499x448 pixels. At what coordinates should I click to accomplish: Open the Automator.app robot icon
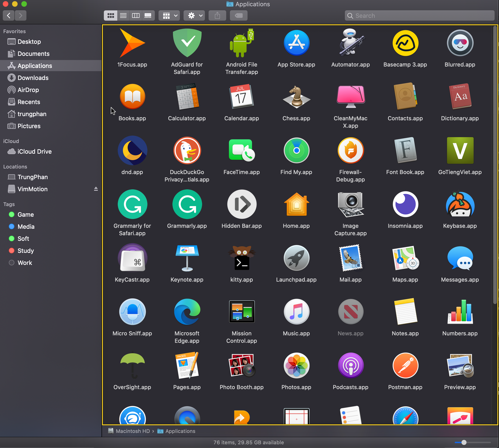pyautogui.click(x=350, y=43)
